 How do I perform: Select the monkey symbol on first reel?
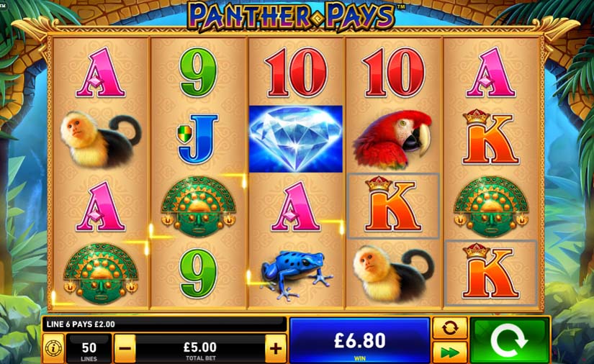tap(101, 139)
